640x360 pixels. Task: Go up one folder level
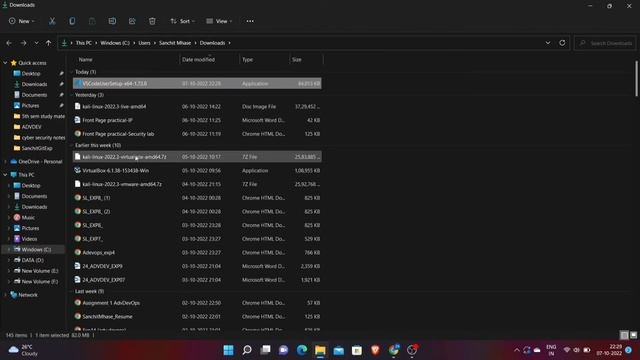49,43
